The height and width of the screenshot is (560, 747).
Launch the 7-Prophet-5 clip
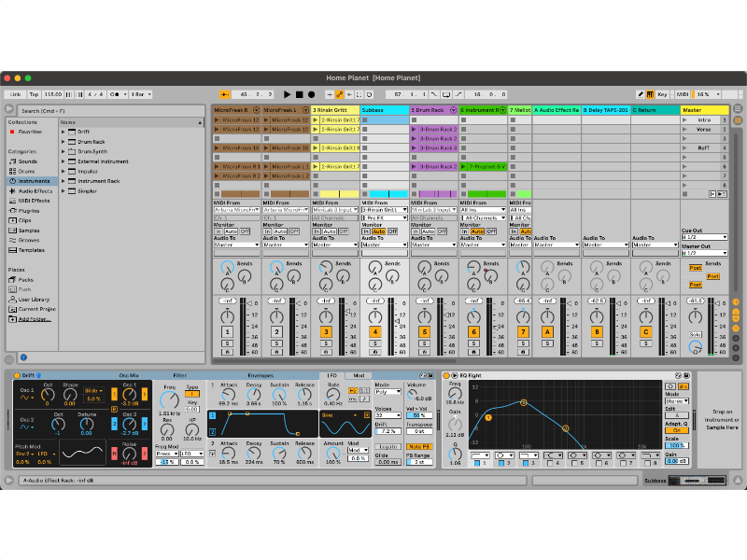click(x=463, y=167)
